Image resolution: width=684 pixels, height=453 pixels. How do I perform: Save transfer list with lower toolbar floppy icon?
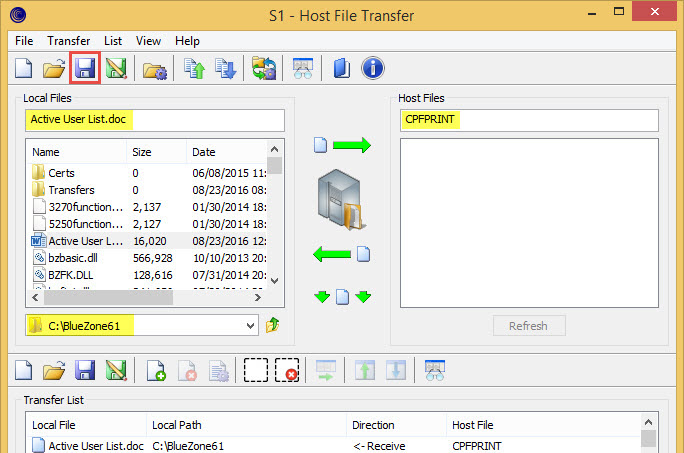tap(85, 371)
